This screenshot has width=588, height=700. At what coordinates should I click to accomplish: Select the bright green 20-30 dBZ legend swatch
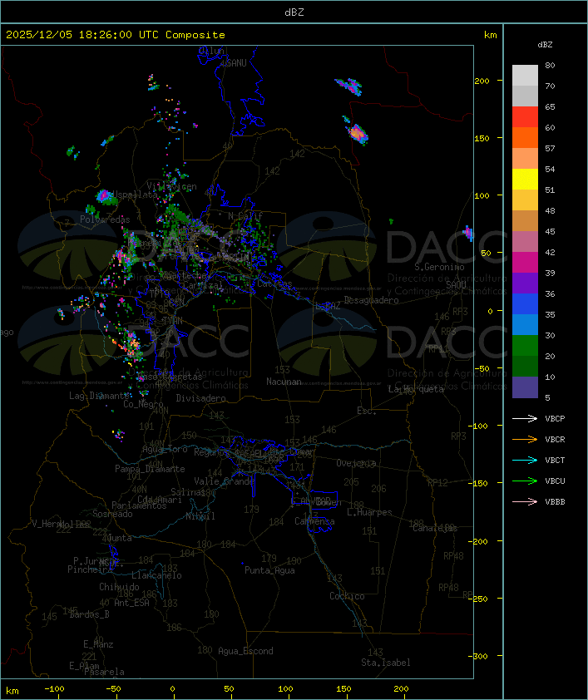pyautogui.click(x=525, y=346)
